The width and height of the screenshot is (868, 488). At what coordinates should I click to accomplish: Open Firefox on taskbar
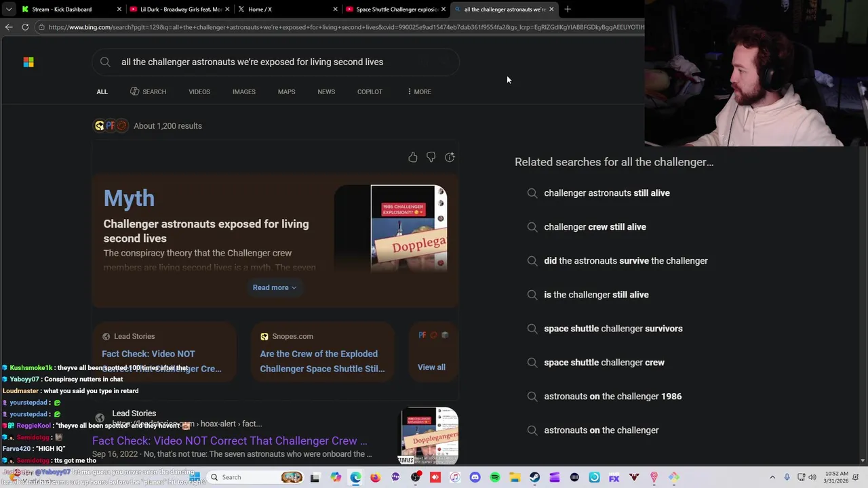coord(375,478)
